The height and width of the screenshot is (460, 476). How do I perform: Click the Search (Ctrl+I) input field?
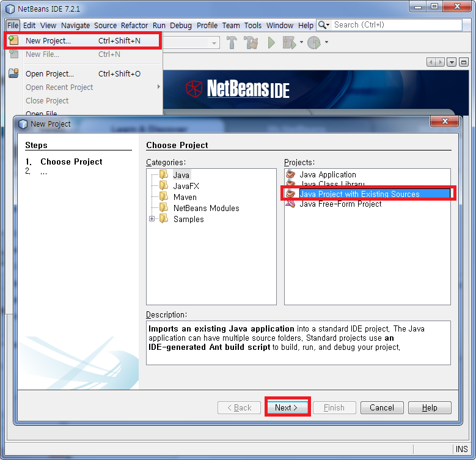coord(397,25)
